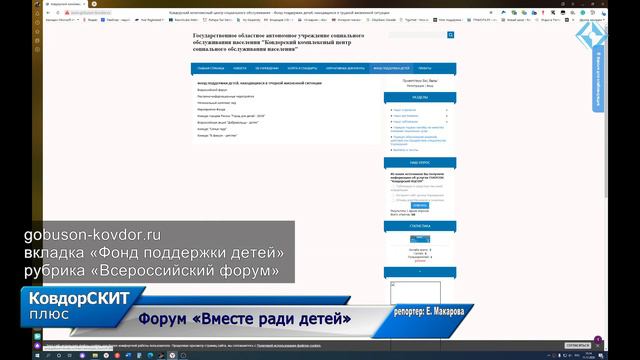The width and height of the screenshot is (640, 360).
Task: Open the Конкурс Семья года link
Action: coord(212,129)
